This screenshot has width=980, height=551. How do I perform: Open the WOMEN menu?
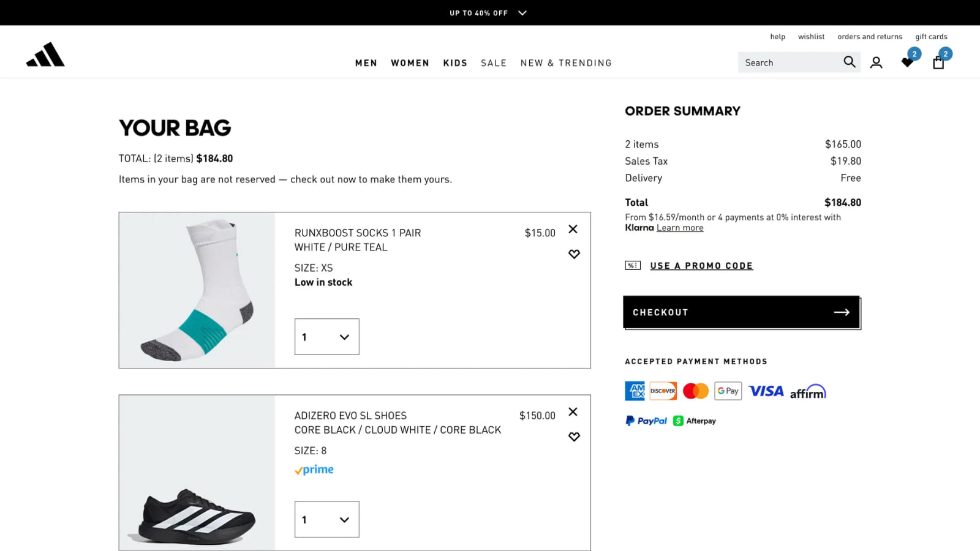(x=409, y=62)
